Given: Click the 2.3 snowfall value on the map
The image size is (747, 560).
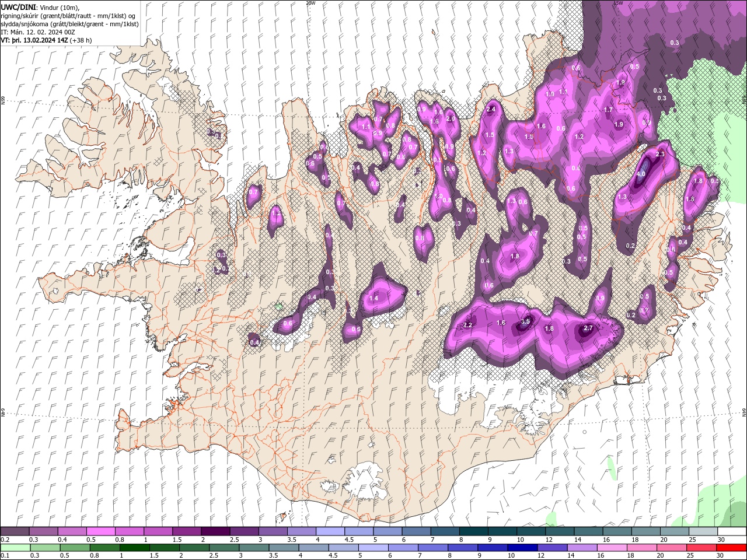Looking at the screenshot, I should click(x=661, y=154).
